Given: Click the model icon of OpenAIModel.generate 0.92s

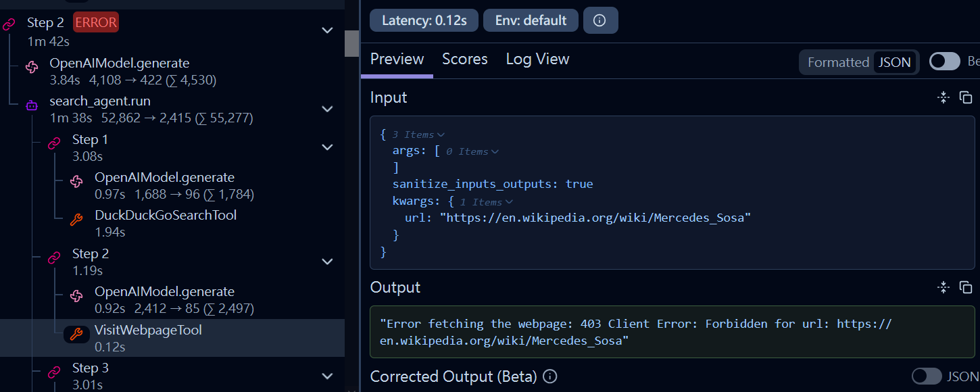Looking at the screenshot, I should (x=76, y=295).
